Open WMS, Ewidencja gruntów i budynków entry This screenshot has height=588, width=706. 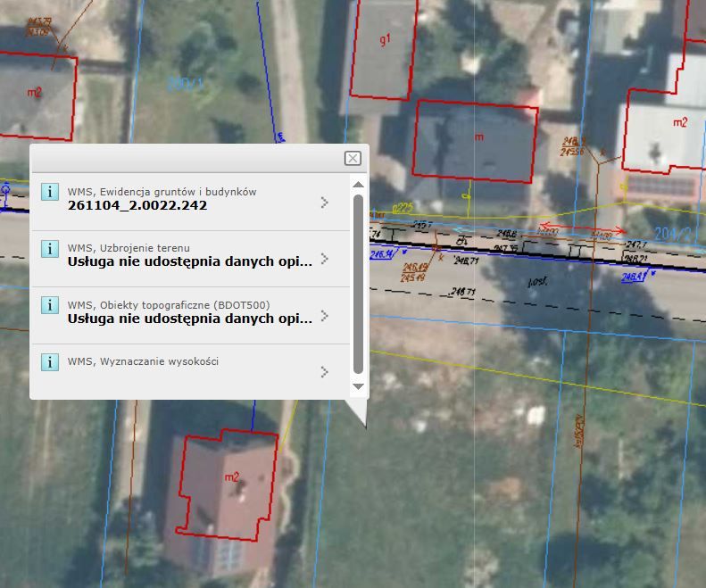(190, 203)
